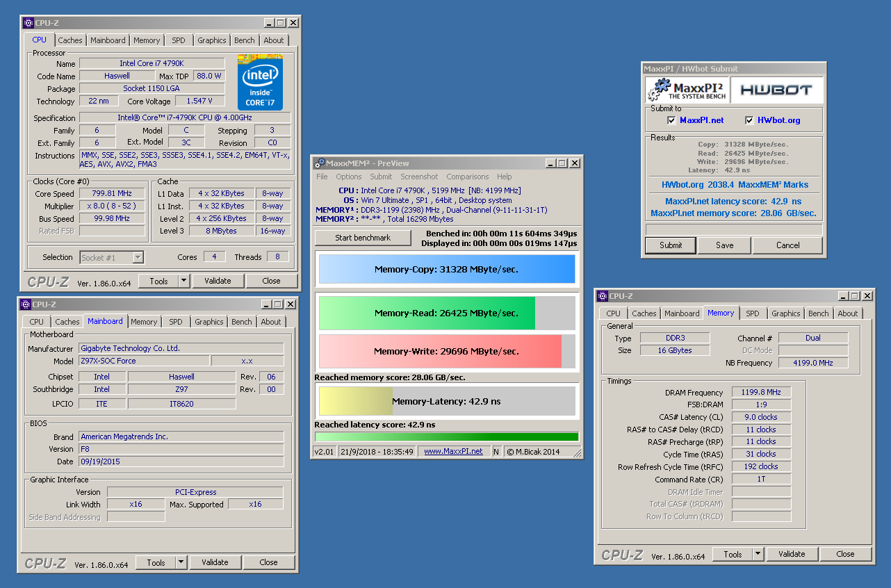Image resolution: width=891 pixels, height=588 pixels.
Task: Click HWbot.org 2038.4 MaxxMEM² Marks result
Action: pyautogui.click(x=734, y=185)
